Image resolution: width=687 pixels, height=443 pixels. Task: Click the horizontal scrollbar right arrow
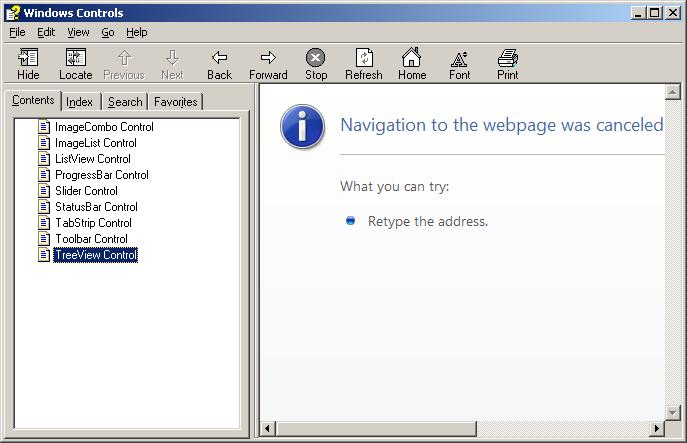(656, 428)
